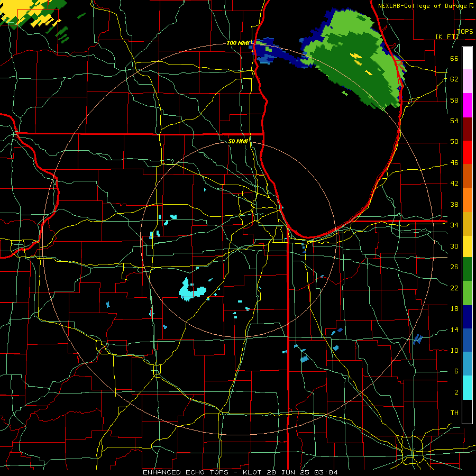Click the TOPS legend title

(465, 31)
